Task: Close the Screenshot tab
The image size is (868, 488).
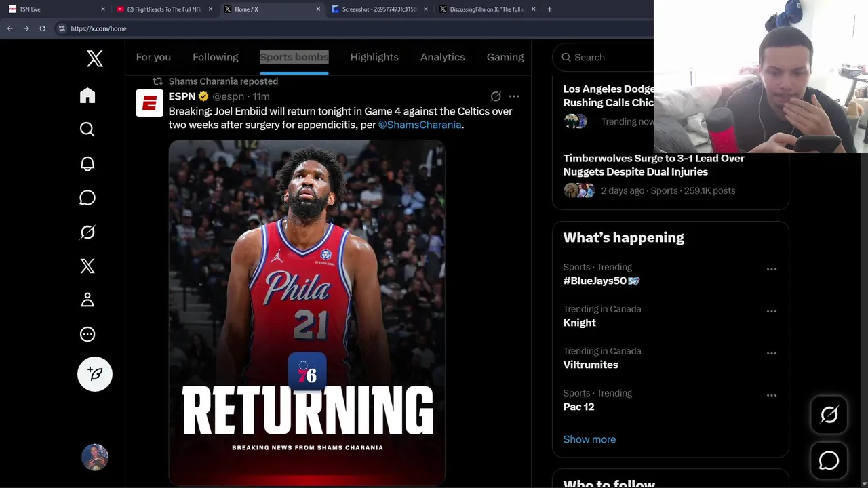Action: [x=426, y=9]
